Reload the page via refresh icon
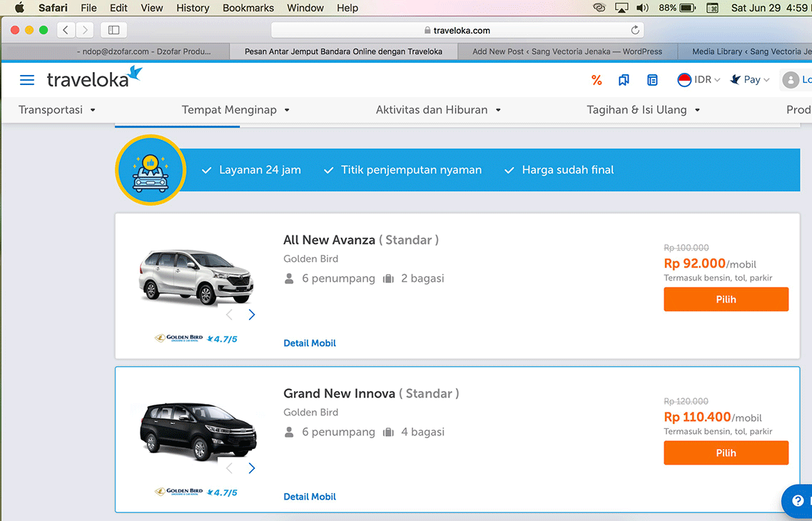Viewport: 812px width, 521px height. pos(635,30)
